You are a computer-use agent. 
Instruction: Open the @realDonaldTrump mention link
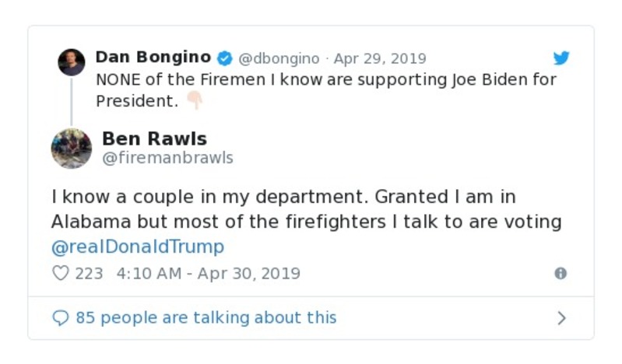[138, 247]
